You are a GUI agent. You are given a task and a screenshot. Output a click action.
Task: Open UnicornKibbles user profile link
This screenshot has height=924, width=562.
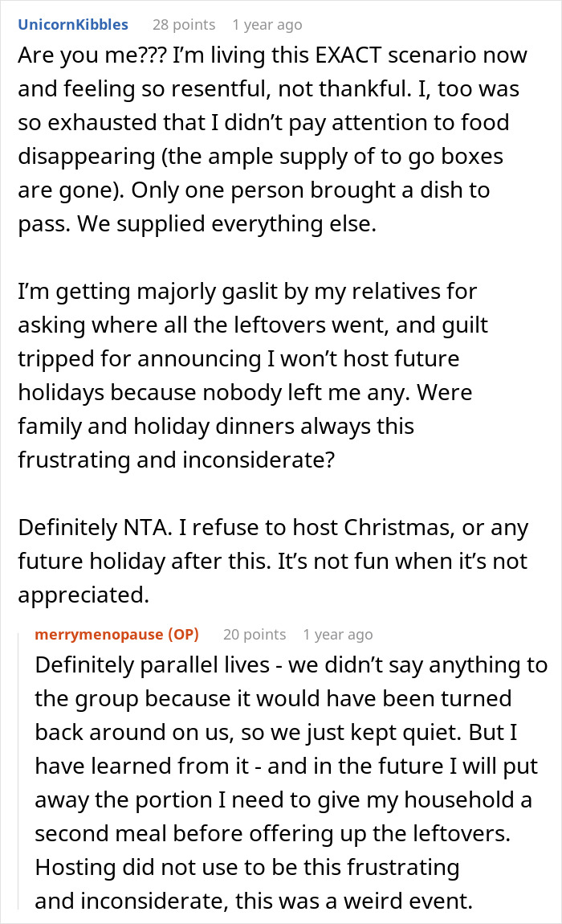click(73, 24)
